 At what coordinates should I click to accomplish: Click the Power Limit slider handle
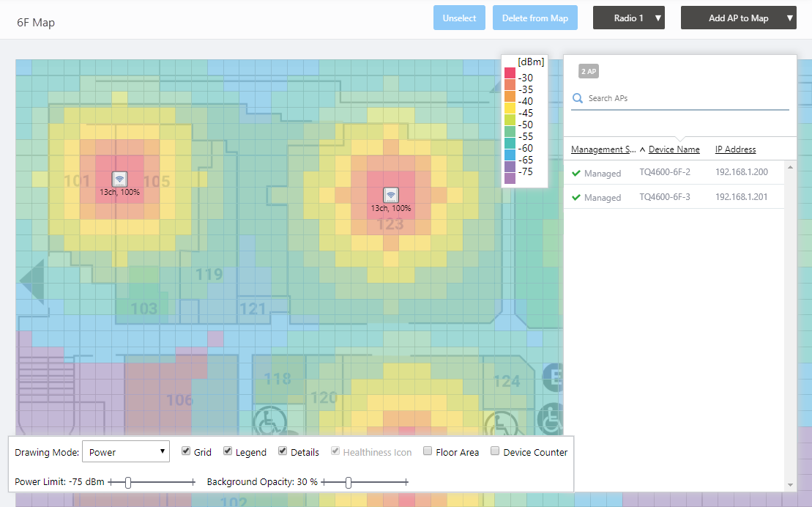pos(128,482)
